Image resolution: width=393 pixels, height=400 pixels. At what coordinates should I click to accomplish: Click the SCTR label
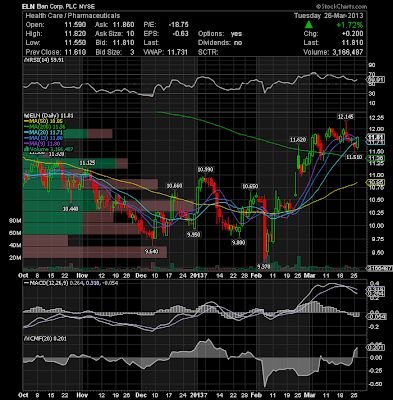point(208,52)
